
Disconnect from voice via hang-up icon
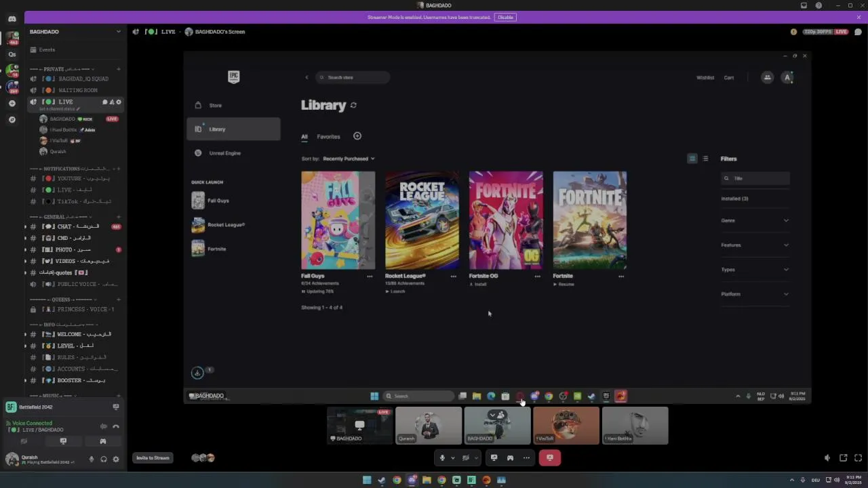[116, 426]
